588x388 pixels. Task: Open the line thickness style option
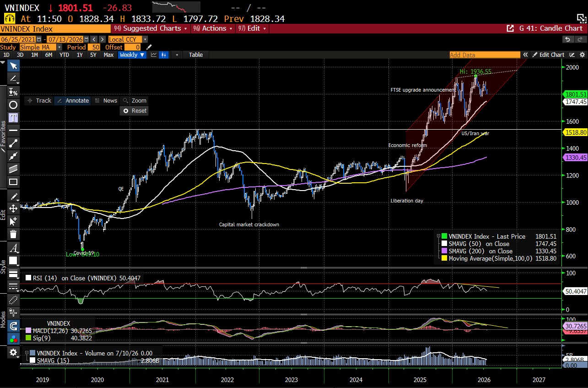click(x=13, y=274)
